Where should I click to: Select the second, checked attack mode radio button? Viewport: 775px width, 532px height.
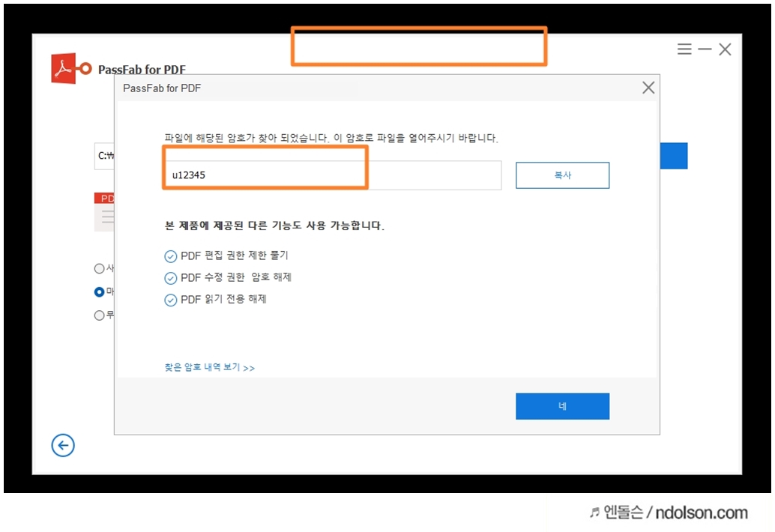coord(100,292)
